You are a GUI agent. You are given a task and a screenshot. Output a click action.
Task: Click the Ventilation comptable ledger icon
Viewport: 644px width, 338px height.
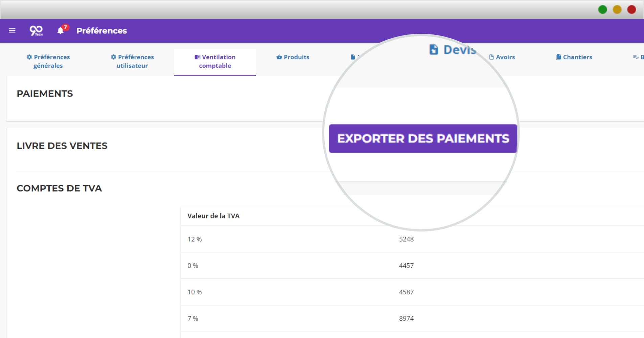[x=198, y=57]
